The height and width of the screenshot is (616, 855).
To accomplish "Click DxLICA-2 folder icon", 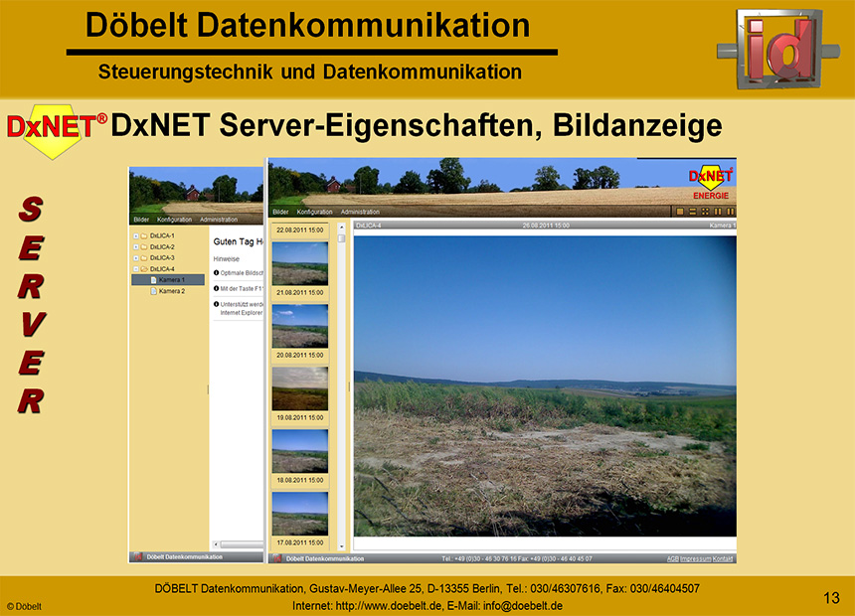I will click(x=144, y=247).
